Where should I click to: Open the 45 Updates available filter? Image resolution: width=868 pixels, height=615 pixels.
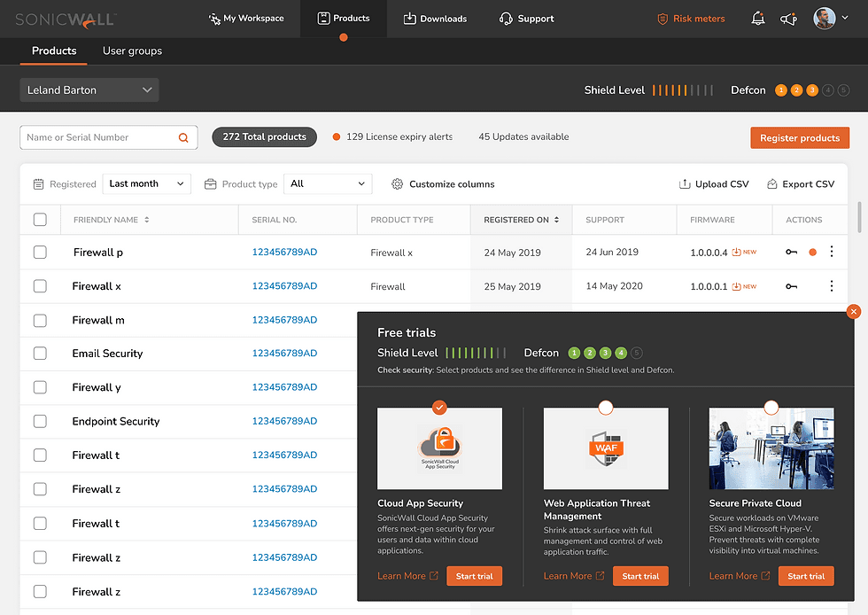[523, 136]
